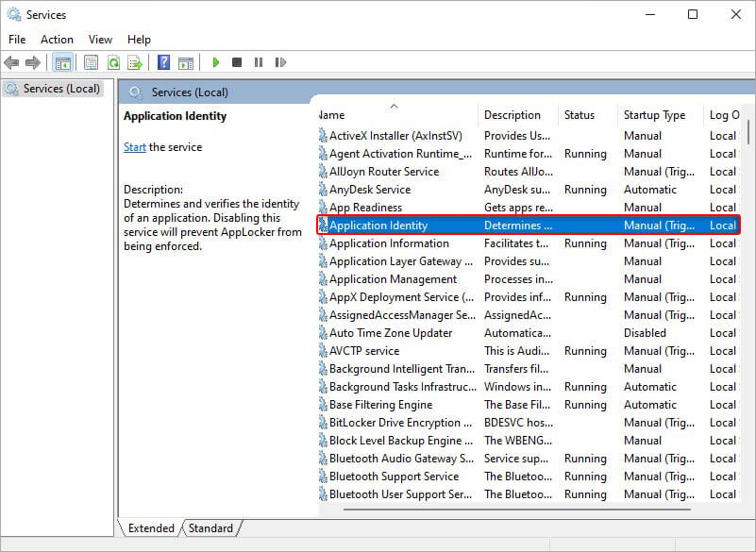Click 'AnyDesk su...' description cell
The width and height of the screenshot is (756, 552).
point(517,190)
